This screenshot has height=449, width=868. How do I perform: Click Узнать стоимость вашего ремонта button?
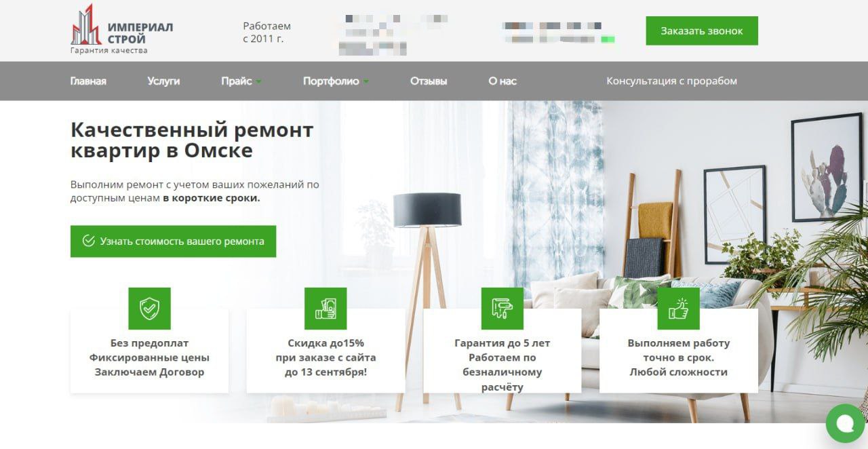173,241
